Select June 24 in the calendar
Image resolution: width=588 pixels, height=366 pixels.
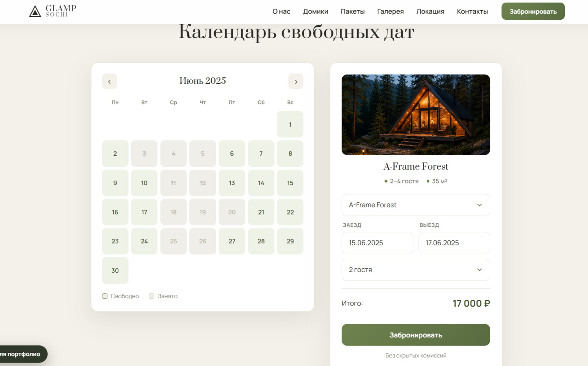(x=144, y=241)
